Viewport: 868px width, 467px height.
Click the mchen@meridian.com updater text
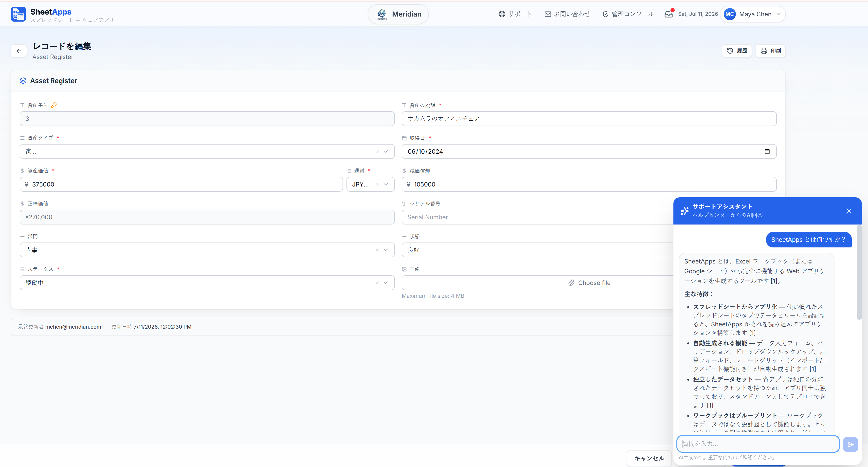73,327
